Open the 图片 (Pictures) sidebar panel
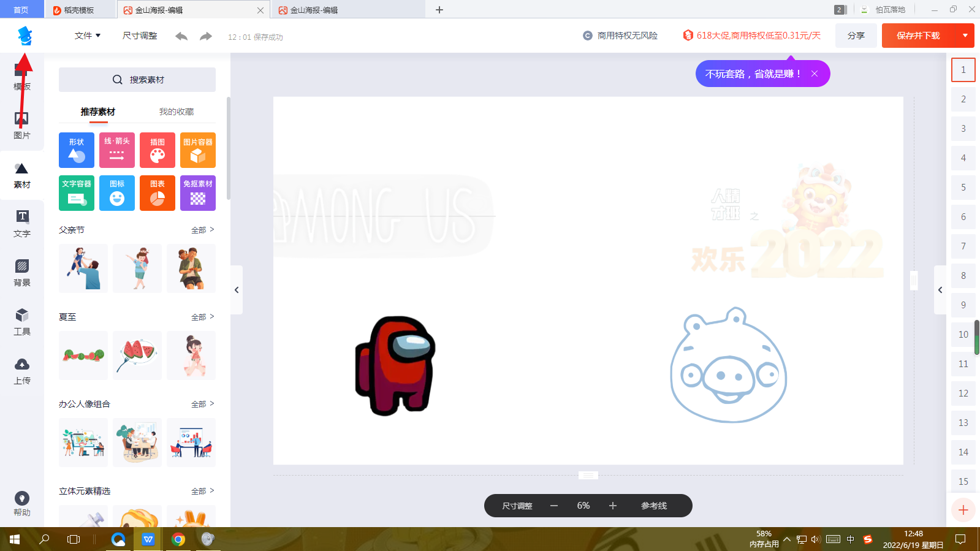This screenshot has height=551, width=980. click(x=21, y=126)
